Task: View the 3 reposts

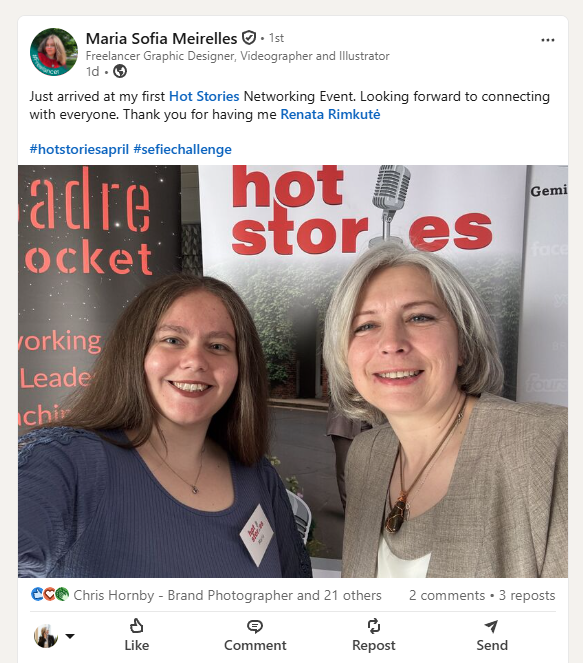Action: pyautogui.click(x=527, y=595)
